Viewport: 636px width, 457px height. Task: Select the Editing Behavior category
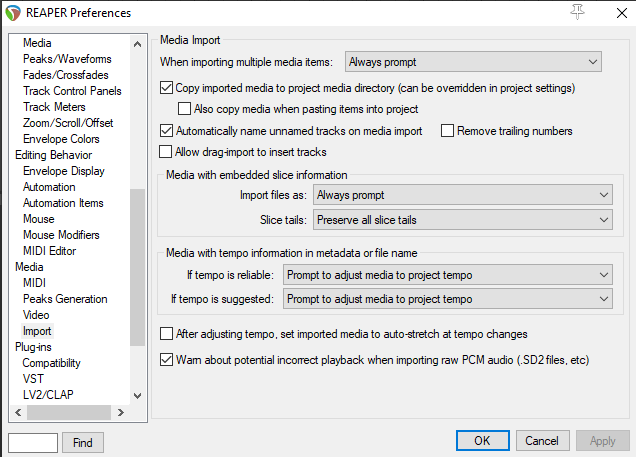click(53, 155)
